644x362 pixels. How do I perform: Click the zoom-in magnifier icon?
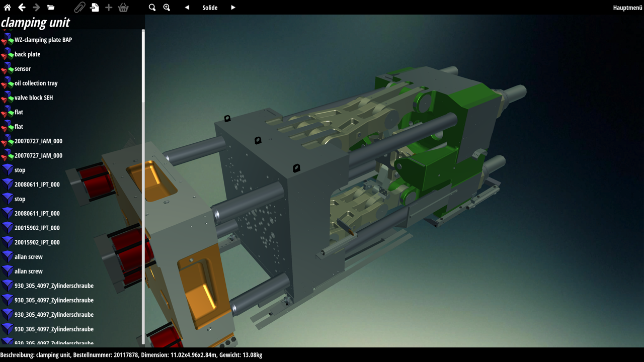click(x=167, y=8)
